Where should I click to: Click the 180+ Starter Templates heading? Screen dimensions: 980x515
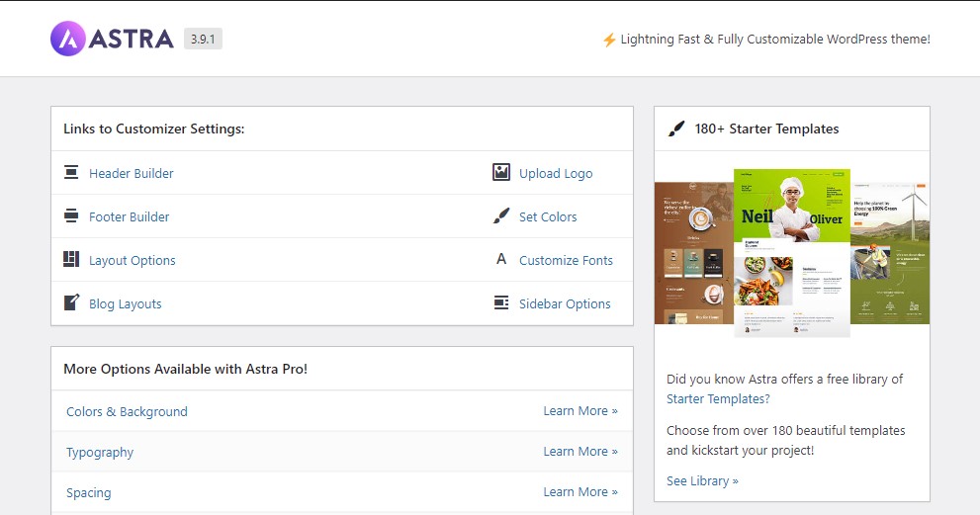[766, 129]
